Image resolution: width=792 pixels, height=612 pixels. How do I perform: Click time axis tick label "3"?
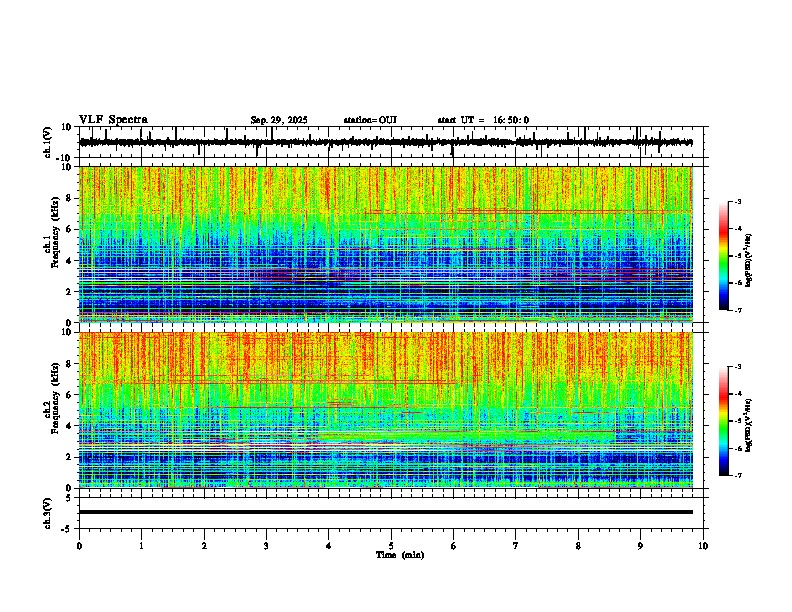[x=266, y=546]
